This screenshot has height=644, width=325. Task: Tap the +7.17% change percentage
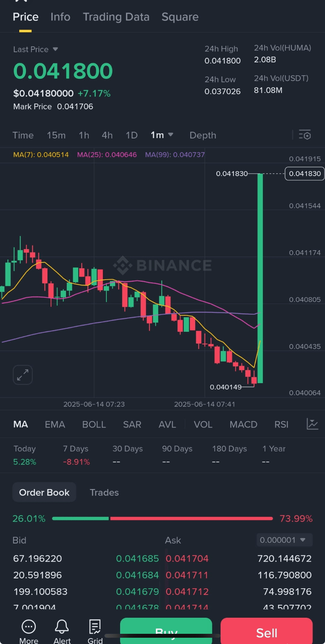click(x=94, y=93)
